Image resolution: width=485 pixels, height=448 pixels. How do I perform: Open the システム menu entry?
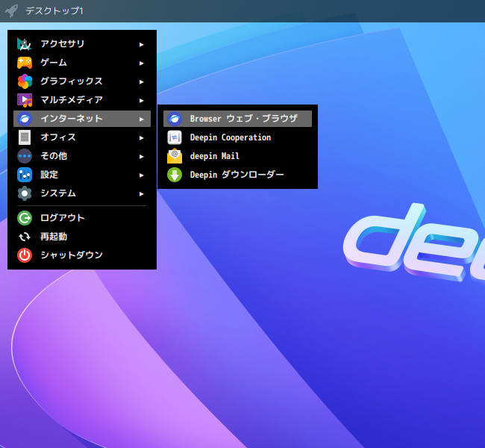(82, 193)
